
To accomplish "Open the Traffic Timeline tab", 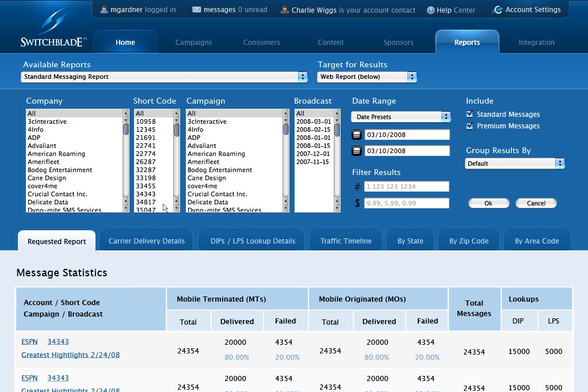I will pos(346,241).
